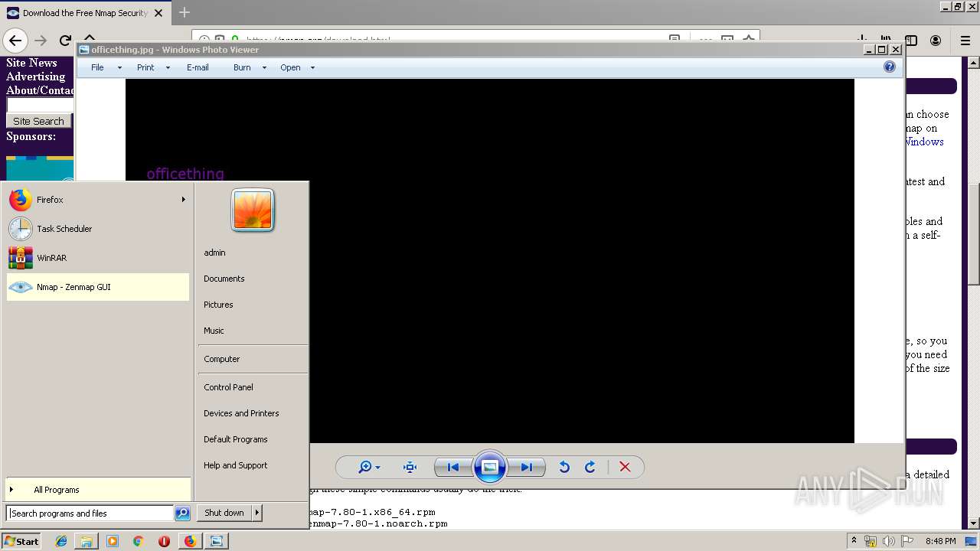Open Task Scheduler from Start menu
980x551 pixels.
[x=97, y=229]
